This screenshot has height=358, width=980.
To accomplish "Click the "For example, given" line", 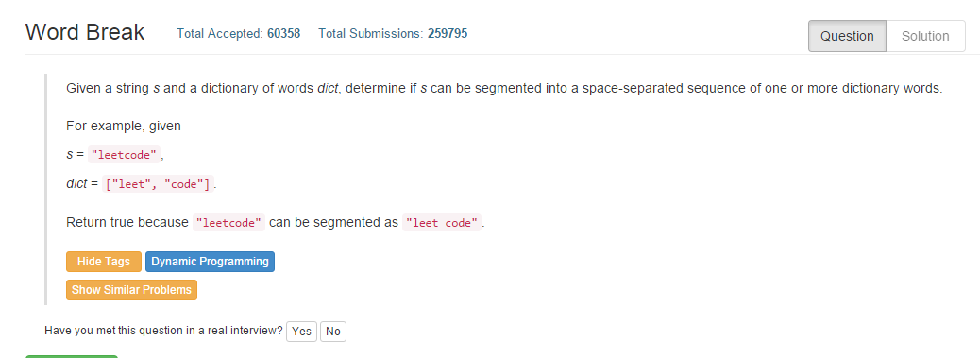I will tap(123, 126).
